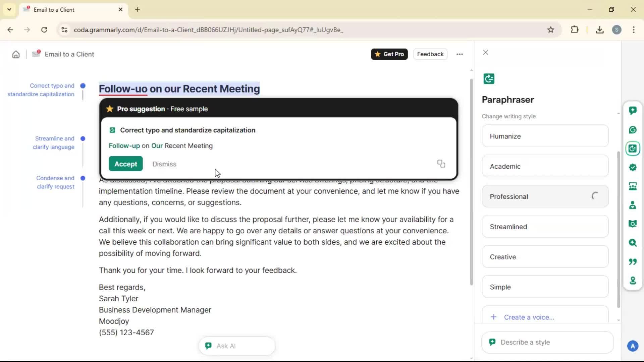
Task: Open the audience reactions icon in sidebar
Action: [633, 186]
